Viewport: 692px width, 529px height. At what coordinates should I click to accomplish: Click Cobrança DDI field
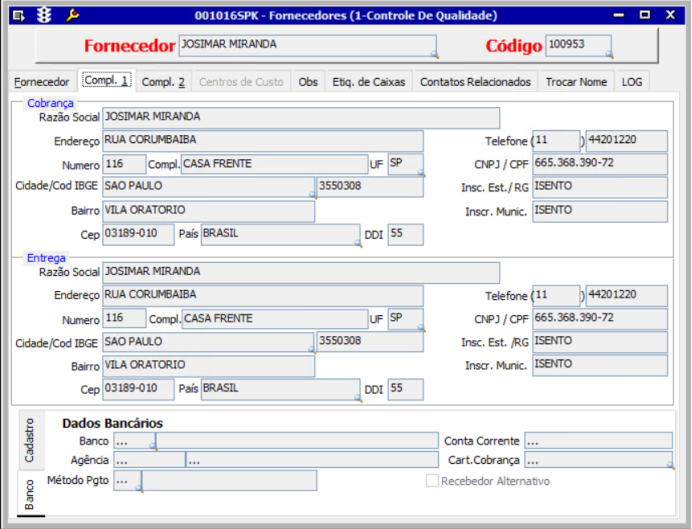406,234
